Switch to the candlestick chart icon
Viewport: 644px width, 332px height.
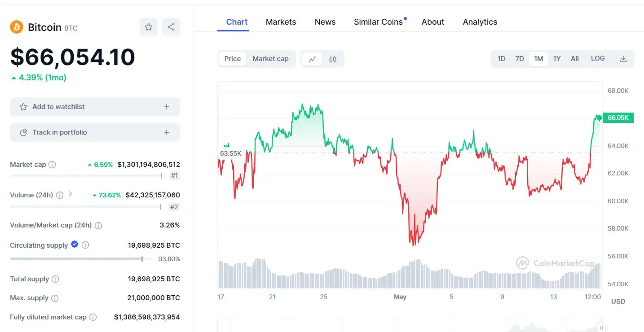coord(333,59)
